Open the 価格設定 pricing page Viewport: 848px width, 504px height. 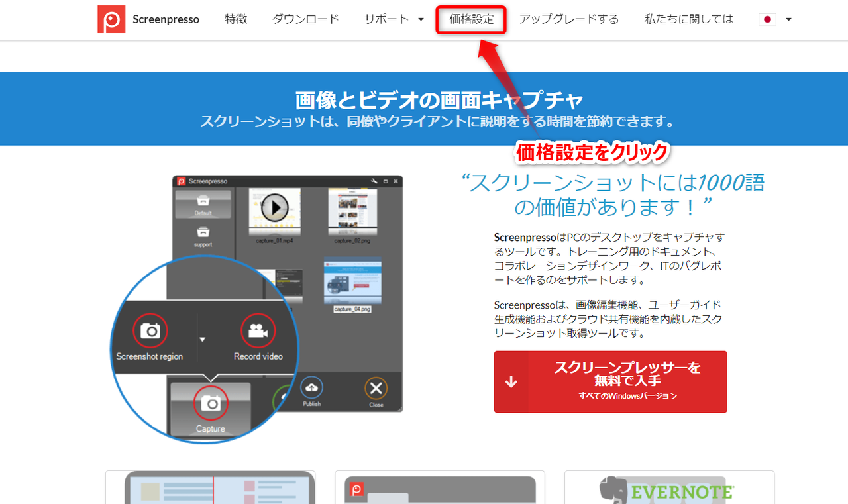point(471,19)
